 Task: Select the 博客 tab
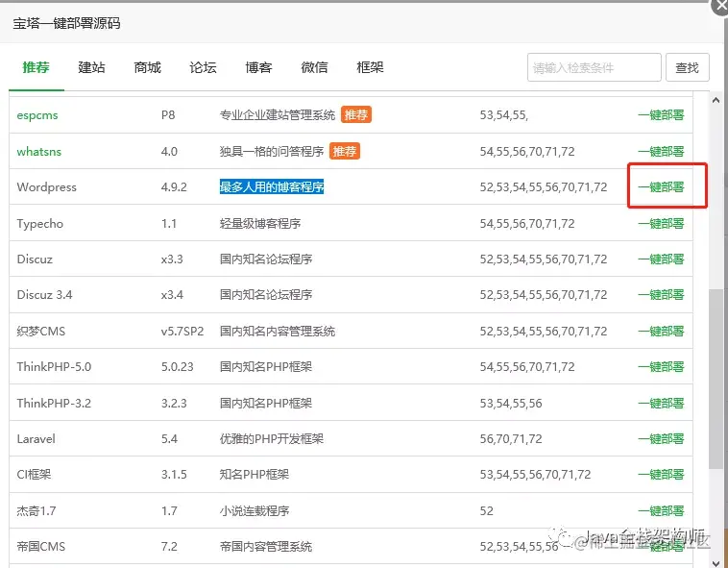click(258, 68)
